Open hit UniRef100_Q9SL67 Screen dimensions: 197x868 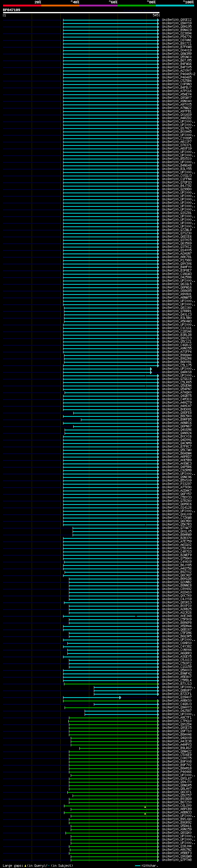[177, 778]
